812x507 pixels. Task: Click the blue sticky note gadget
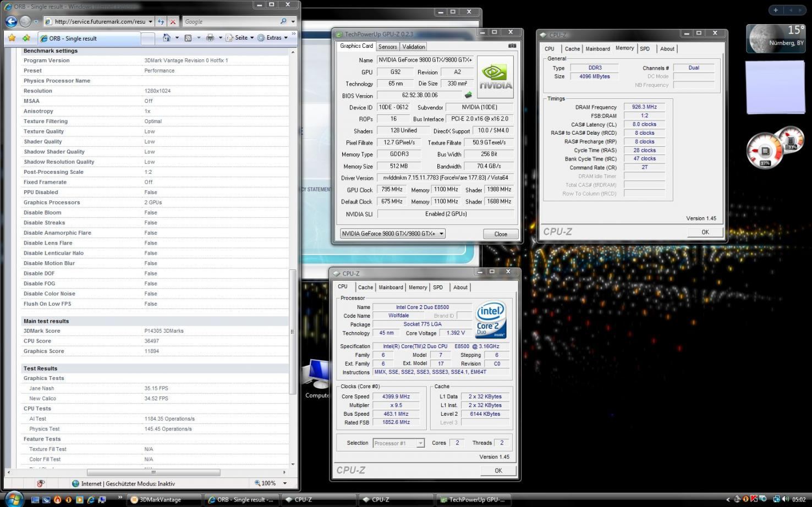pos(775,88)
